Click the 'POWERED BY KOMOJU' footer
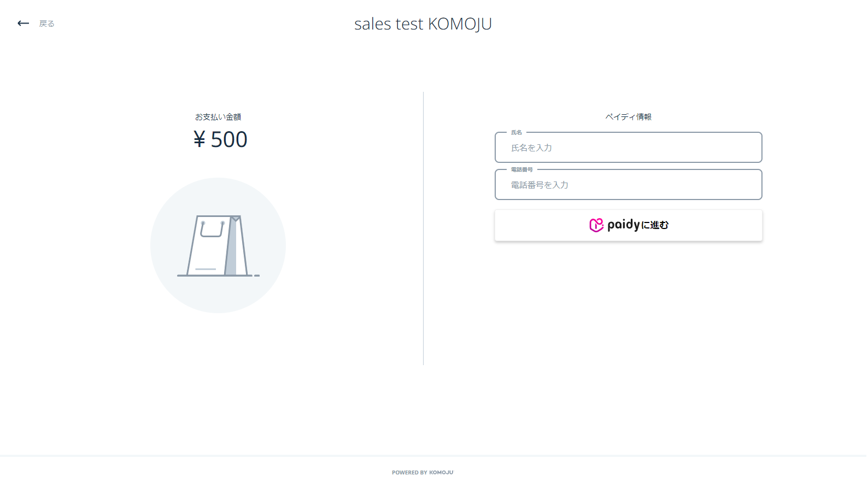 click(x=423, y=472)
